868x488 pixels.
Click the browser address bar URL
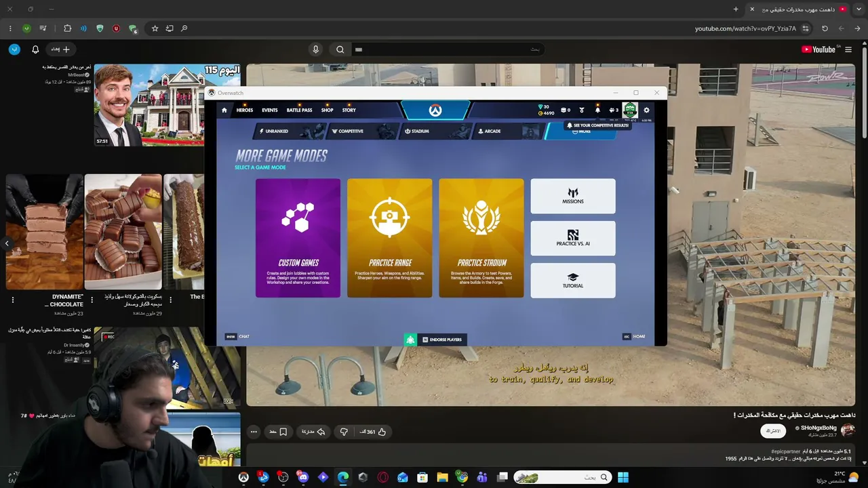point(745,28)
